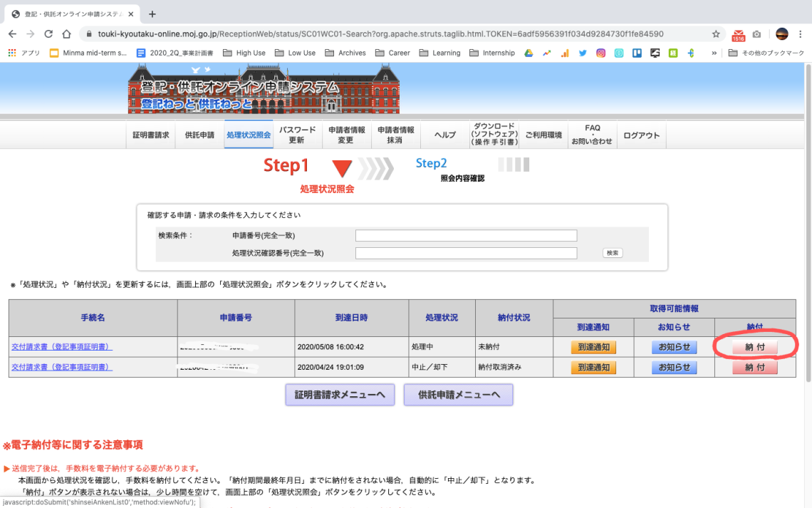Open the mail extension showing 1516 unread

[x=739, y=35]
